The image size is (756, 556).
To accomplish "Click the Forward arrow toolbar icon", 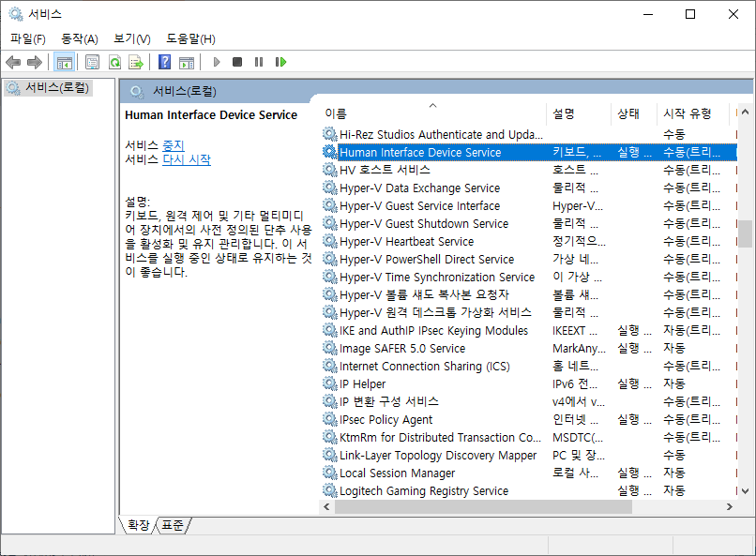I will [35, 62].
